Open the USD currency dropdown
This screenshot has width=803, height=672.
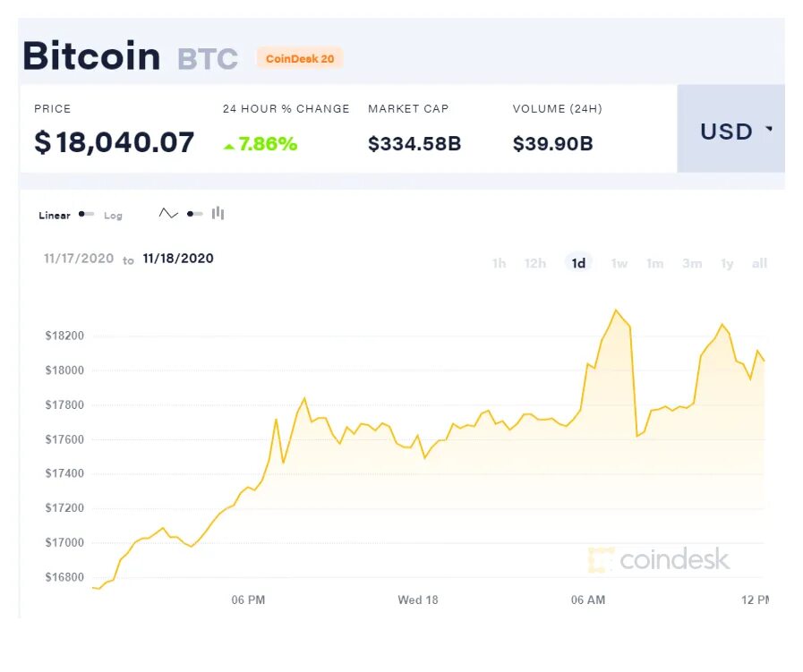tap(730, 129)
